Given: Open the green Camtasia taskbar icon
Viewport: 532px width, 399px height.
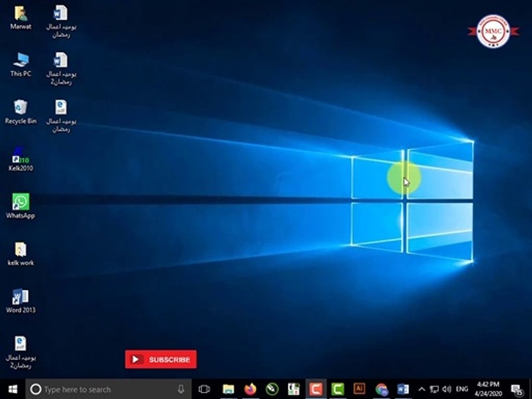Looking at the screenshot, I should point(337,389).
